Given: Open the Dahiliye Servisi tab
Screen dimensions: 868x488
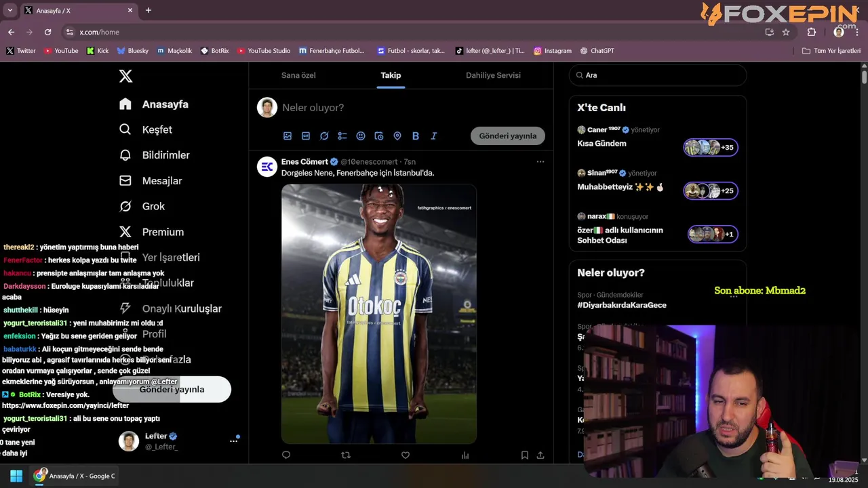Looking at the screenshot, I should 493,75.
